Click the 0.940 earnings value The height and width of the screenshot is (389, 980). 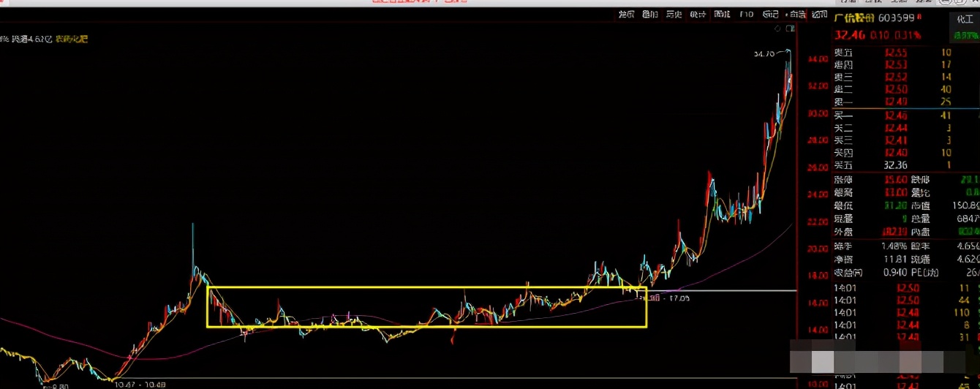click(x=896, y=272)
